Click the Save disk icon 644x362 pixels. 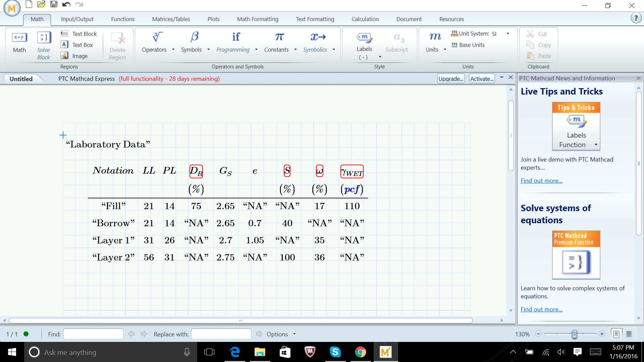(x=53, y=4)
